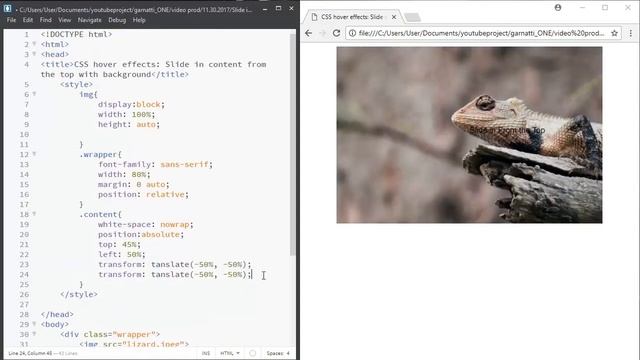
Task: Click the closing style tag on line 26
Action: pos(79,294)
